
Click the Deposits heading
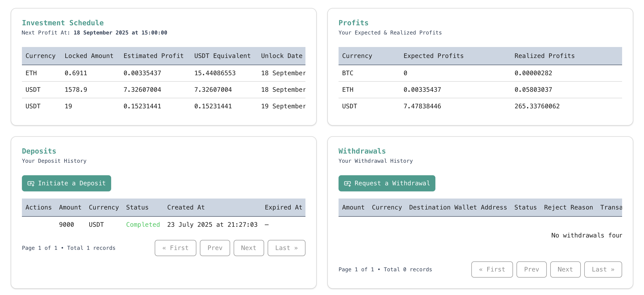(39, 151)
